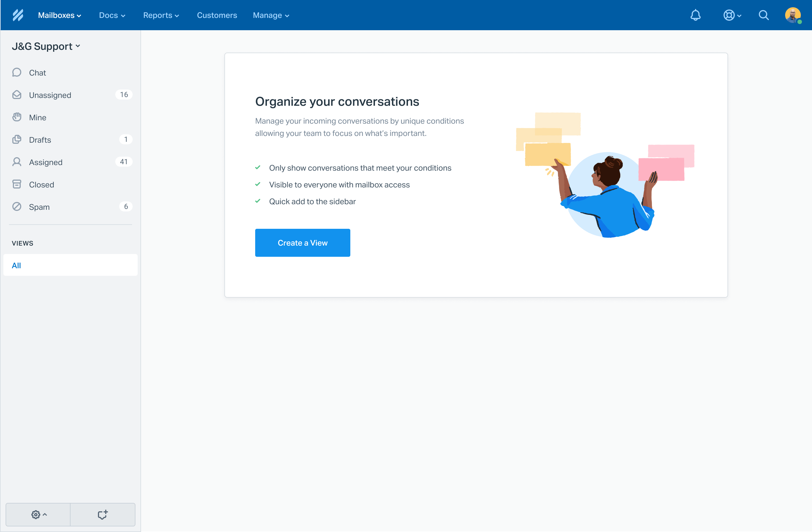Open the help lifebuoy menu
Viewport: 812px width, 532px height.
pyautogui.click(x=731, y=15)
